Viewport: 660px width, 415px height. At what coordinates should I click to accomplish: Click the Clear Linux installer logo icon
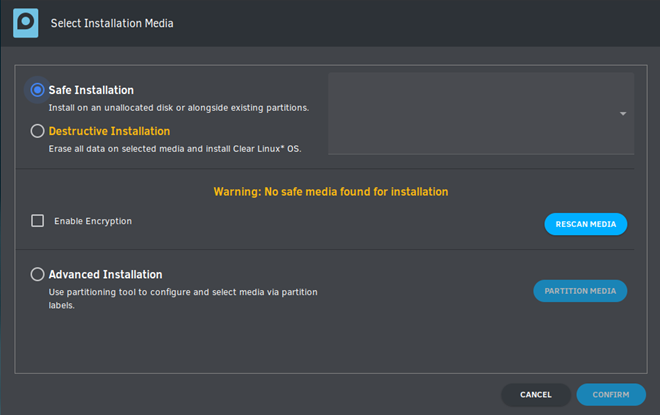[26, 23]
